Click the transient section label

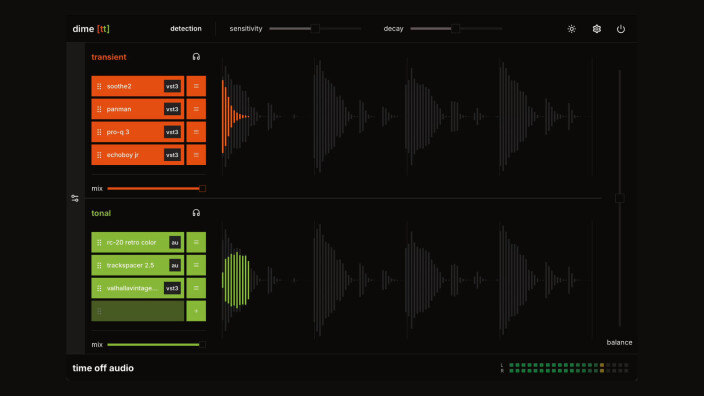[x=109, y=57]
